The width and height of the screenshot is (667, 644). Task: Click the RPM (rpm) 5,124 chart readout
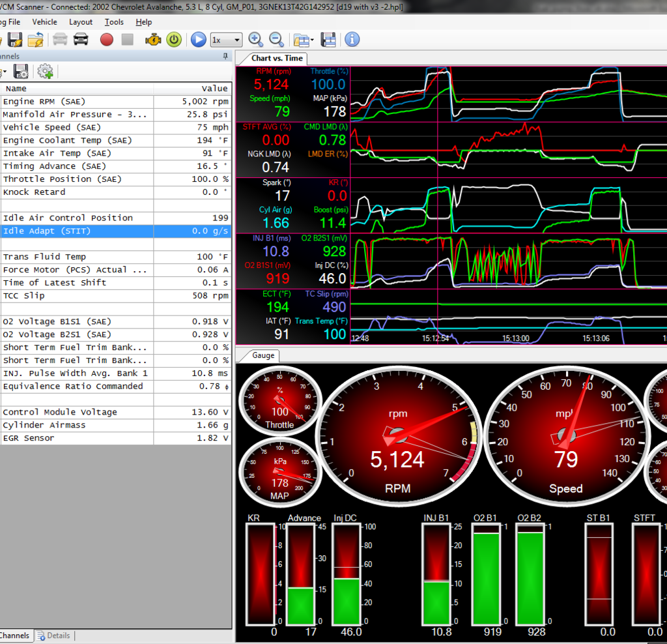(272, 80)
